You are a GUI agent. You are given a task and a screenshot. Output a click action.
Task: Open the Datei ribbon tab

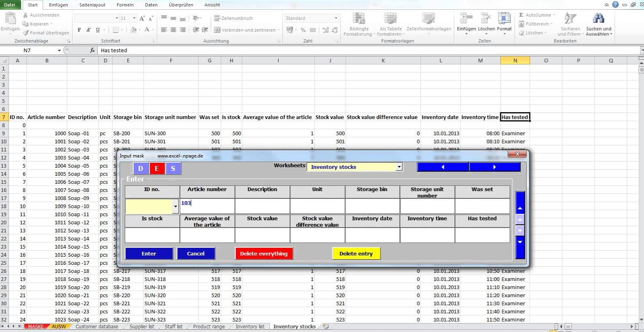(9, 5)
